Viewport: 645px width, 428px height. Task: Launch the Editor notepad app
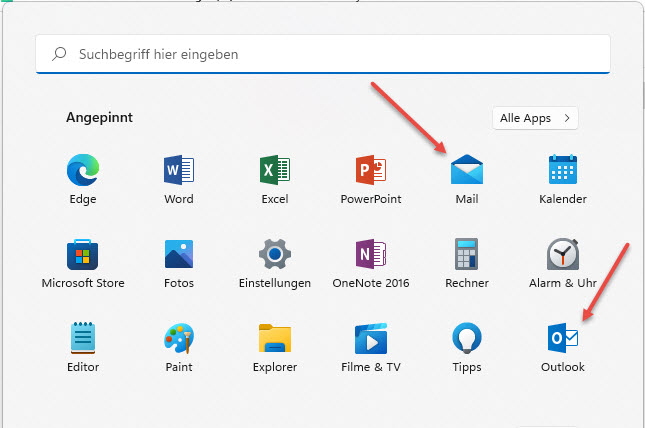tap(82, 340)
